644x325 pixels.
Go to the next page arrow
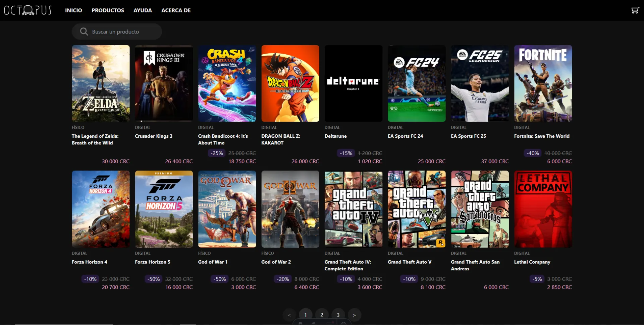354,315
